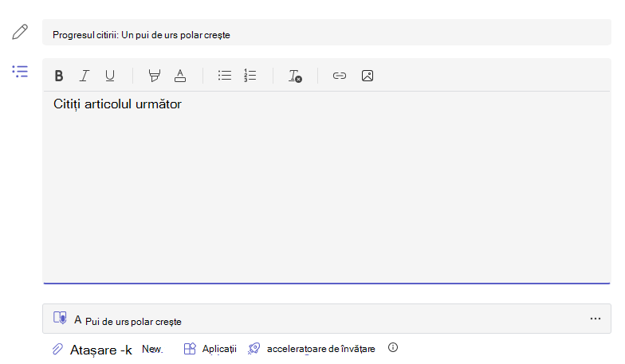Show learning accelerators info

pyautogui.click(x=393, y=347)
